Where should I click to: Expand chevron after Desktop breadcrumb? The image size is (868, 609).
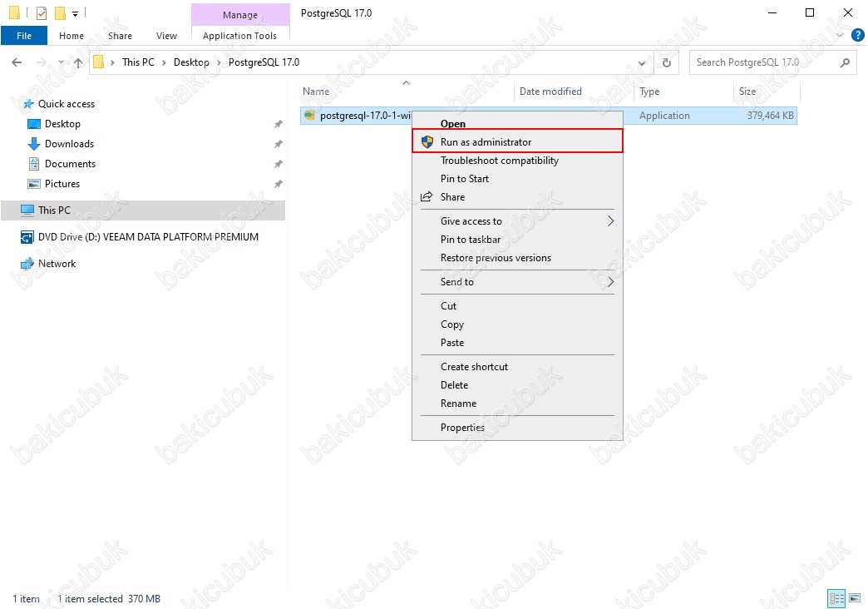pyautogui.click(x=219, y=62)
